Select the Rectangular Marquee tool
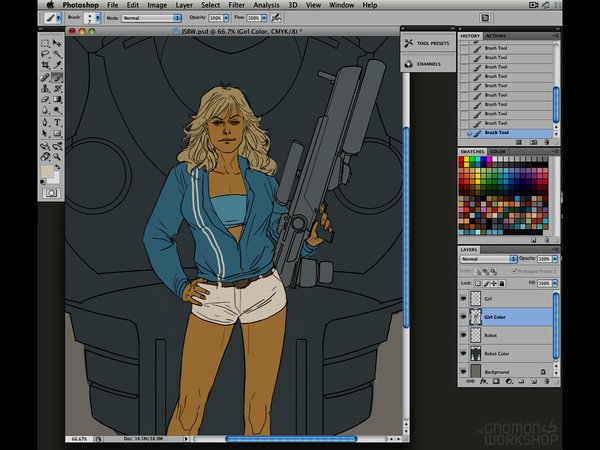 [45, 43]
